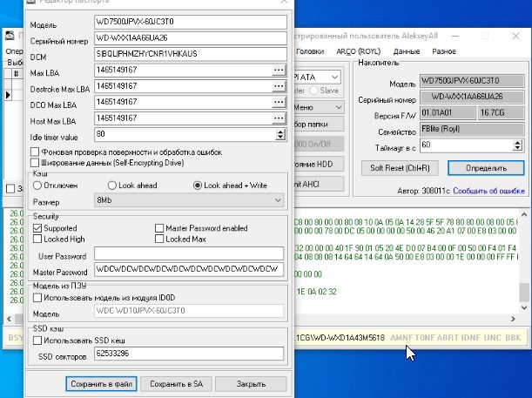Image resolution: width=532 pixels, height=398 pixels.
Task: Enable Фоновая проверка поверхности checkbox
Action: [35, 152]
